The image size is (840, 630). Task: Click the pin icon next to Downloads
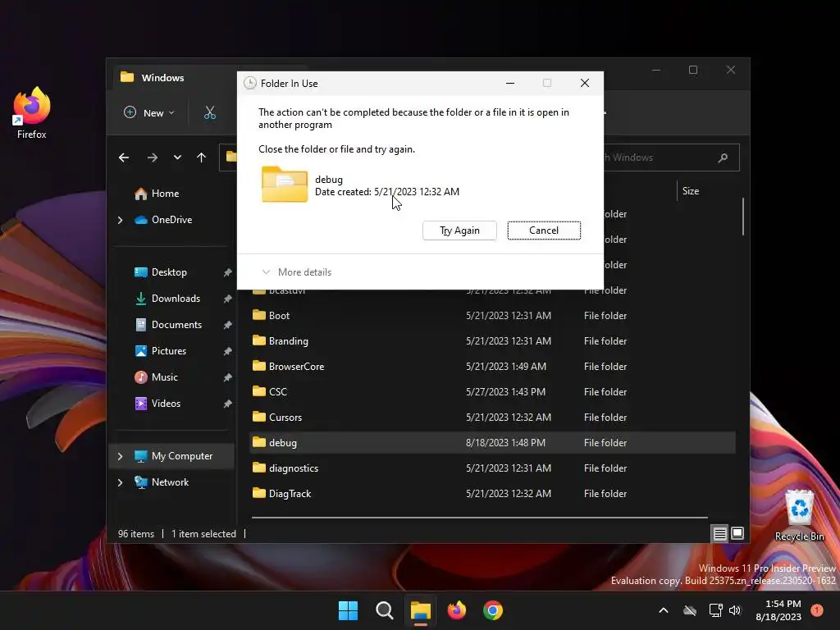coord(227,299)
